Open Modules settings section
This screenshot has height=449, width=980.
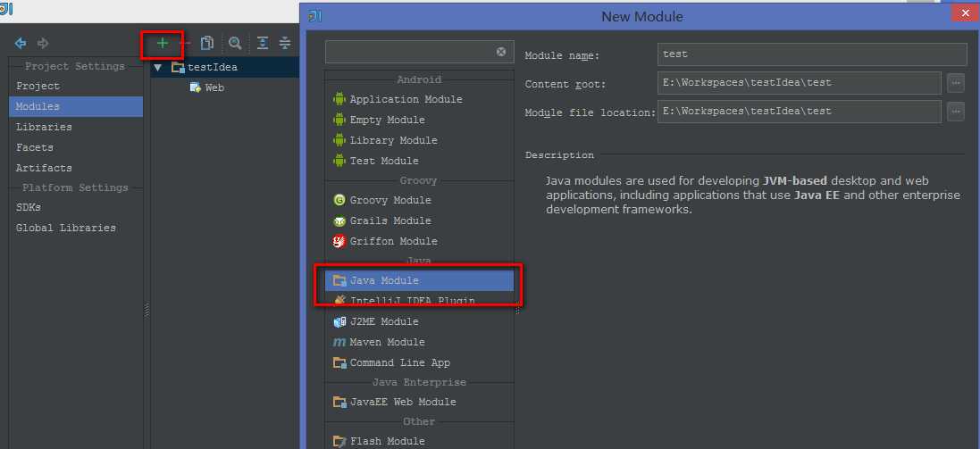coord(76,107)
